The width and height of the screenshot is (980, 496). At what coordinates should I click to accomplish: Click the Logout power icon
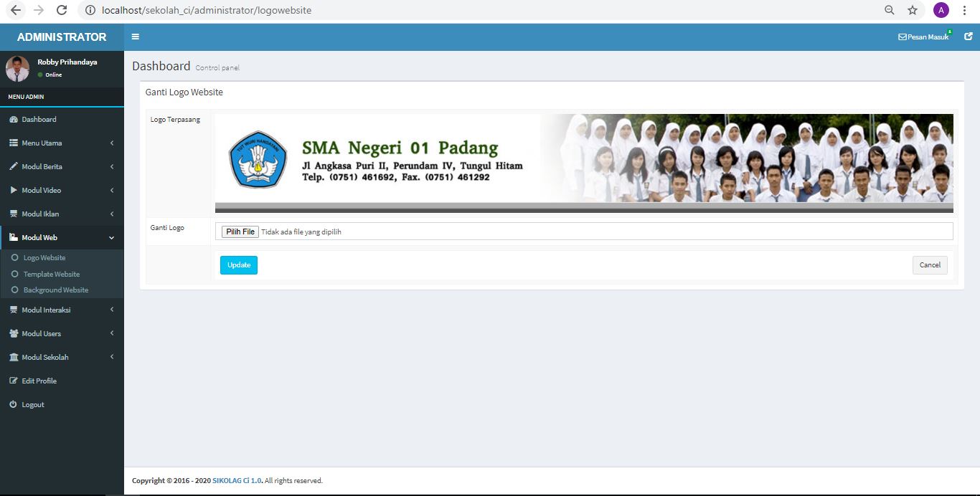(x=14, y=404)
